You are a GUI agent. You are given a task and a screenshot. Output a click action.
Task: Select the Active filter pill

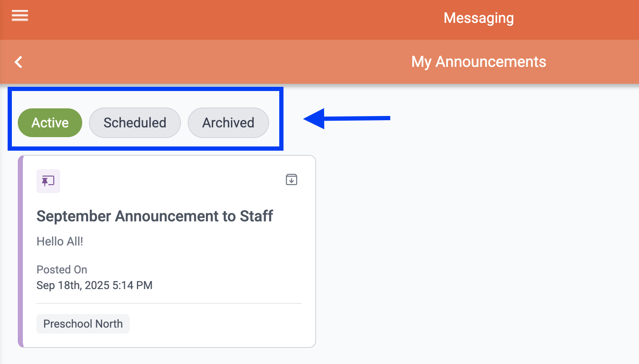click(x=50, y=123)
